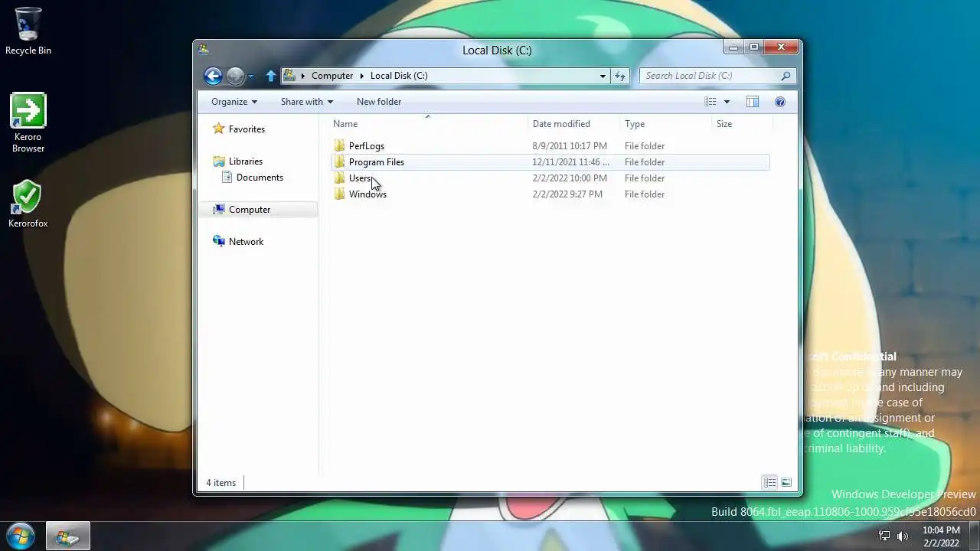Viewport: 980px width, 551px height.
Task: Select the Users folder icon
Action: click(340, 178)
